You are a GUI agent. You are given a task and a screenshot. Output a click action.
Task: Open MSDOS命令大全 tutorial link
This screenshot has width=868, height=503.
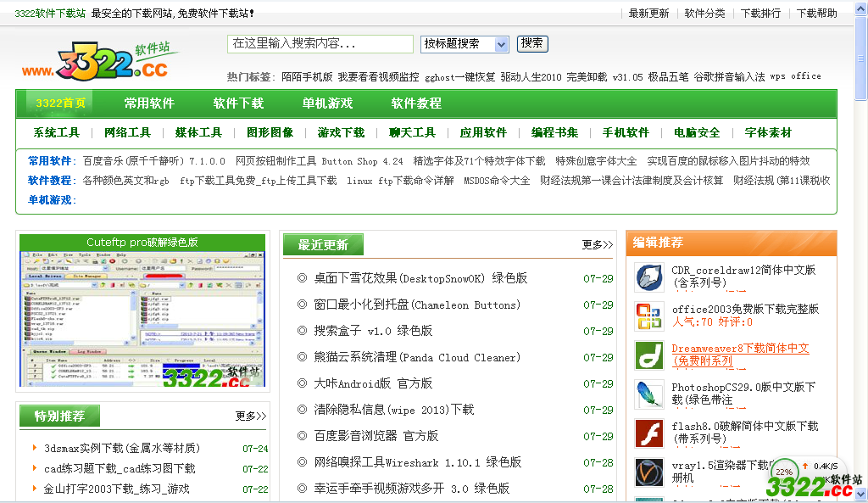(497, 181)
